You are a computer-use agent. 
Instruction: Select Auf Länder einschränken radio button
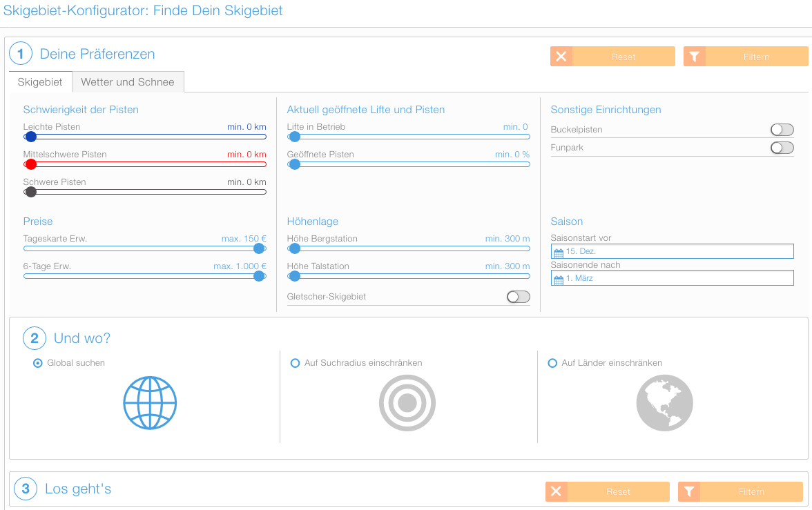(552, 363)
